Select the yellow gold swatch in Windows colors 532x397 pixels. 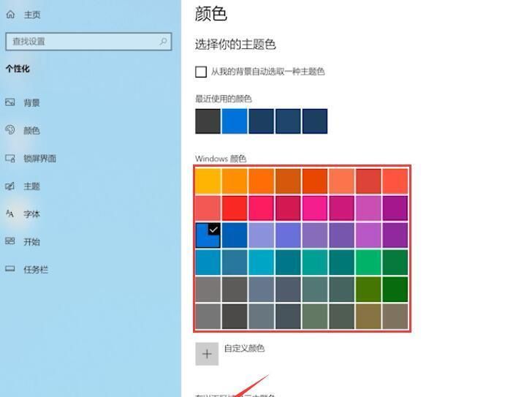pyautogui.click(x=208, y=181)
